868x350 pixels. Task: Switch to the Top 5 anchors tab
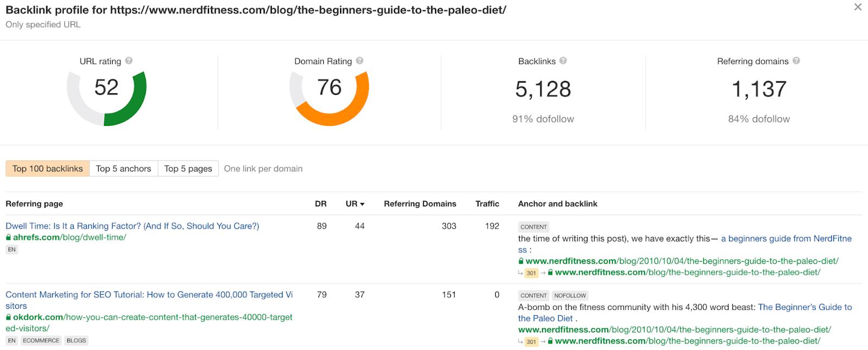pos(123,168)
